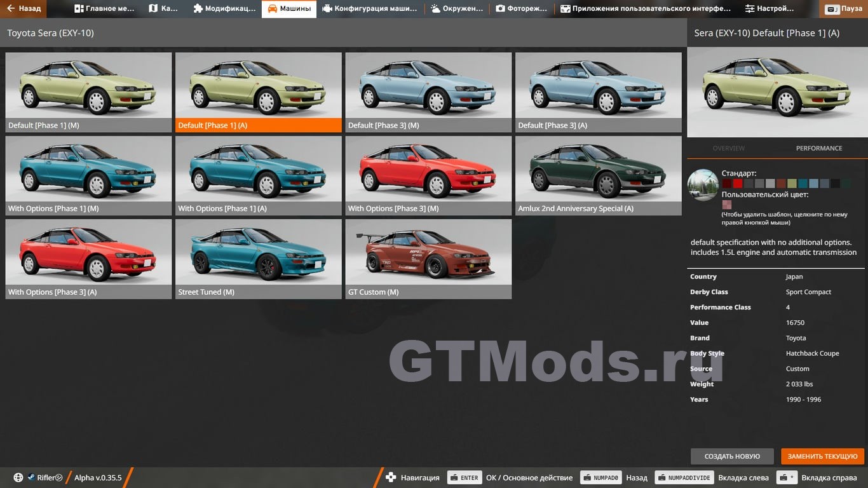868x488 pixels.
Task: Click the 2 033 lbs weight value
Action: (799, 384)
